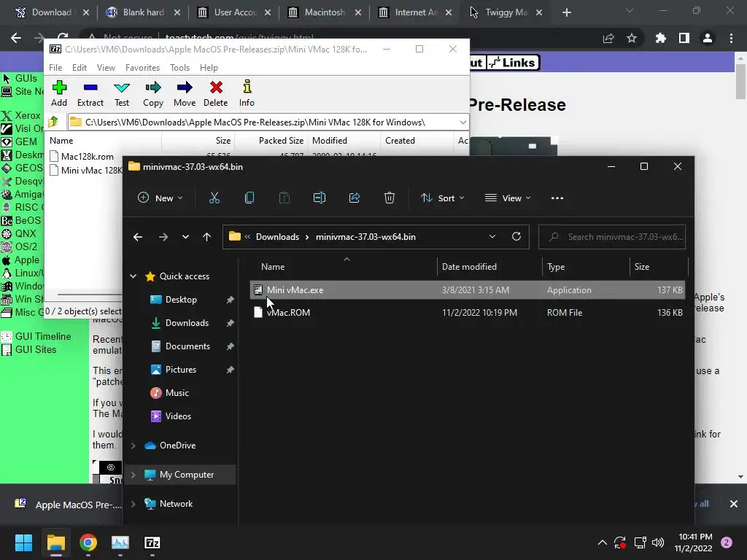Viewport: 747px width, 560px height.
Task: Click the Rename icon in Explorer toolbar
Action: click(320, 198)
